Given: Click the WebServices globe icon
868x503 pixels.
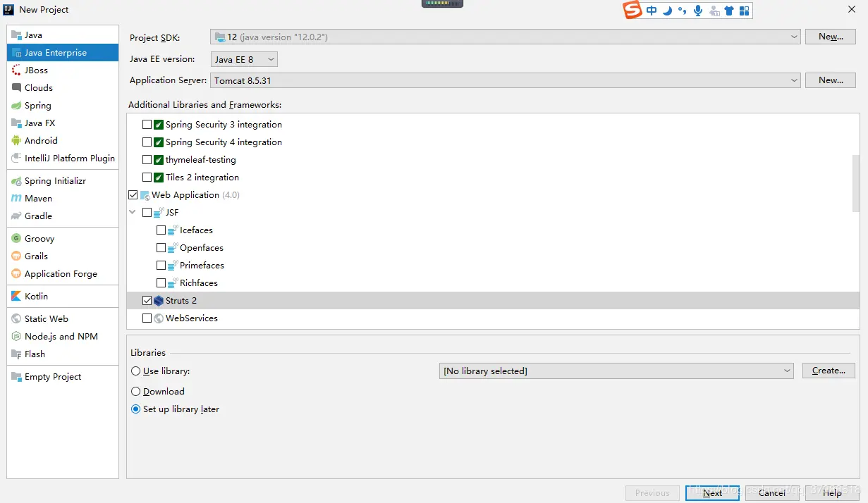Looking at the screenshot, I should tap(159, 318).
